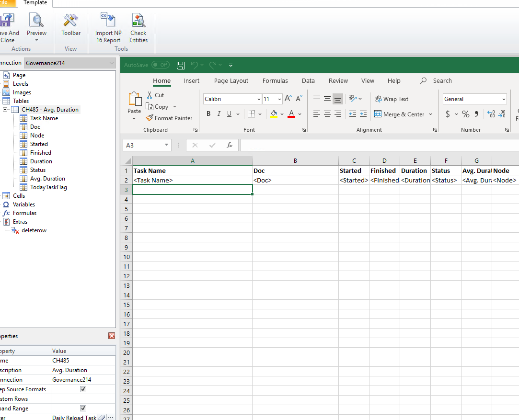Click the Check Entities icon
519x420 pixels.
(x=138, y=21)
